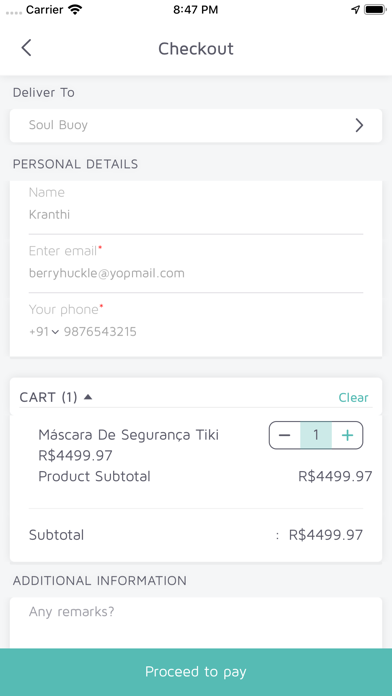
Task: Collapse the CART (1) section triangle
Action: pyautogui.click(x=88, y=397)
